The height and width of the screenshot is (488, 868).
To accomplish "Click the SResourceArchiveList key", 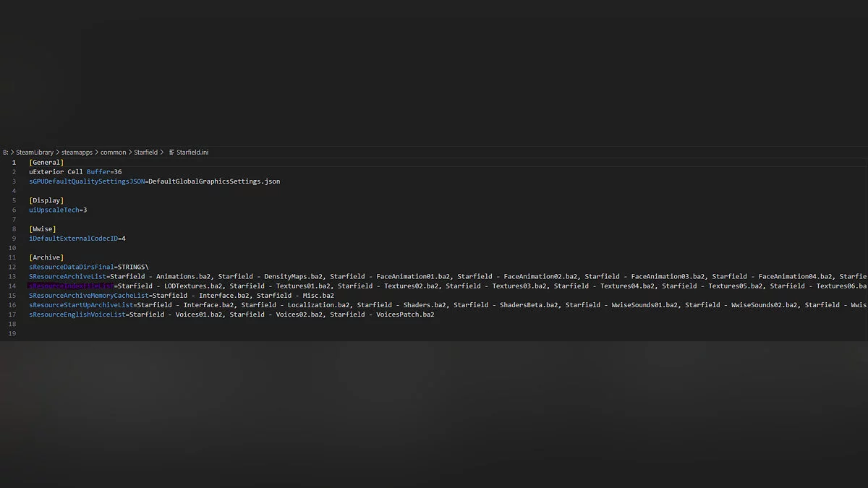I will (67, 276).
